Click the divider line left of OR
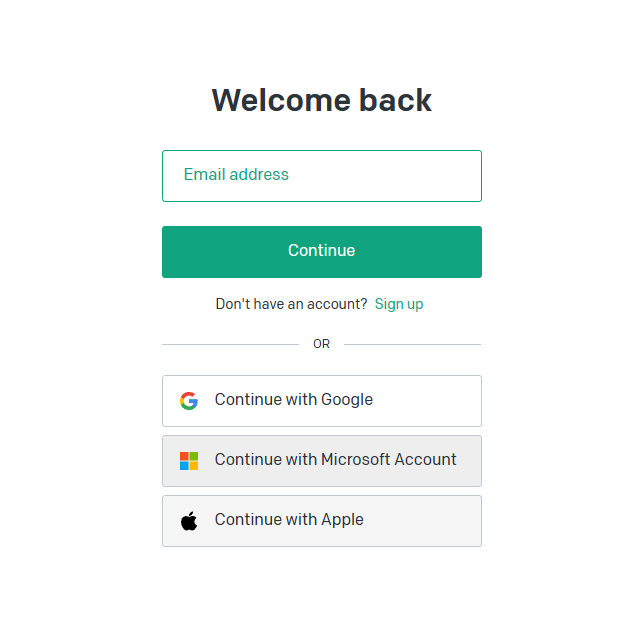 point(230,344)
